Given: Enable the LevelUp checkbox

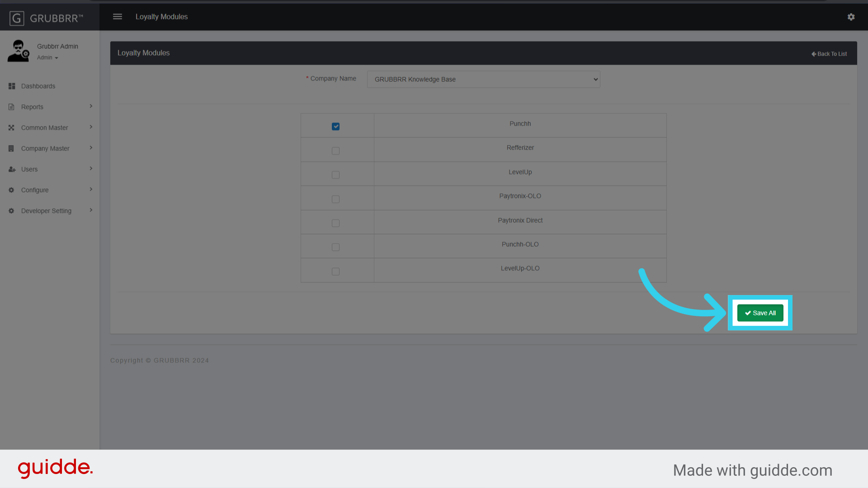Looking at the screenshot, I should [x=335, y=175].
